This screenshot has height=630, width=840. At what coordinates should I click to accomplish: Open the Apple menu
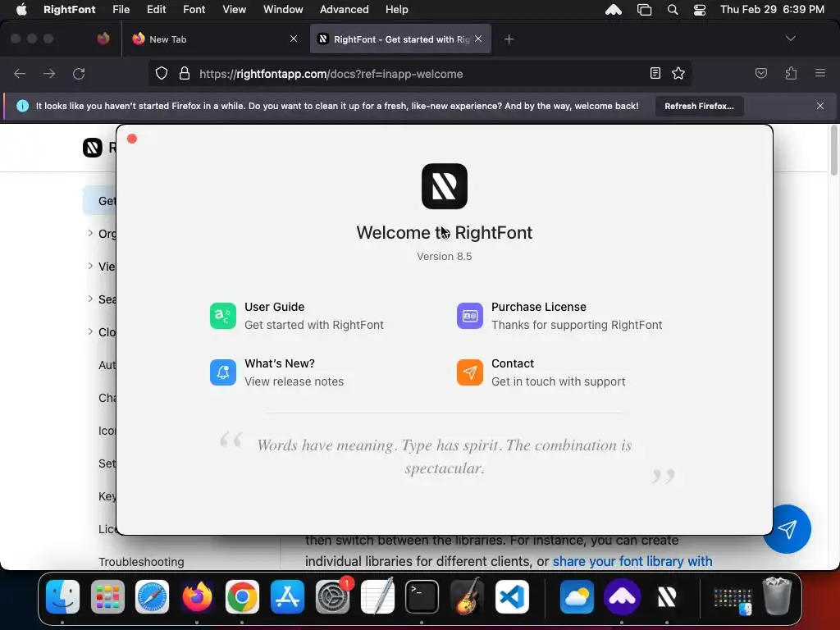pos(21,9)
